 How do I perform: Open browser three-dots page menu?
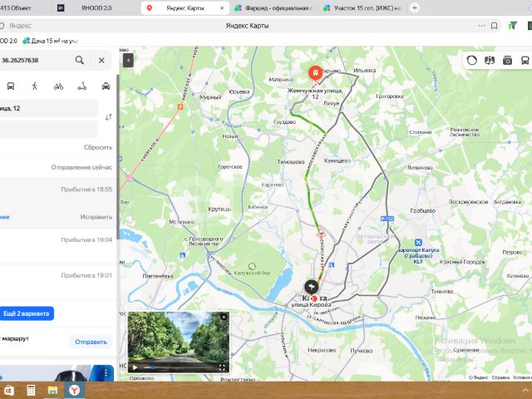[481, 26]
